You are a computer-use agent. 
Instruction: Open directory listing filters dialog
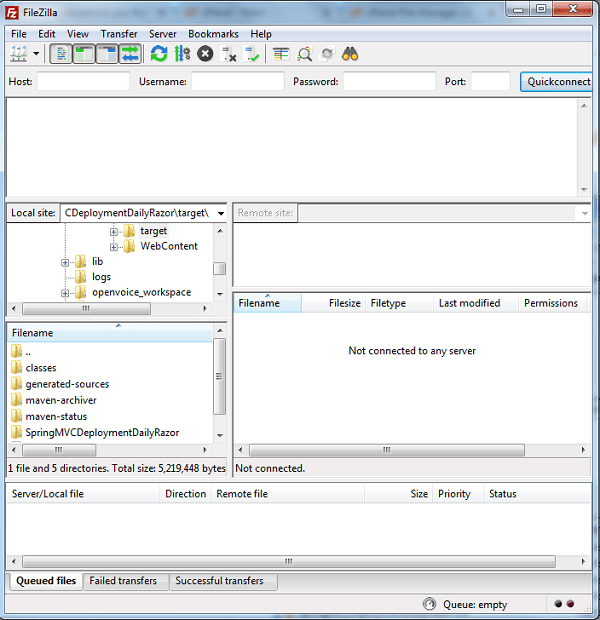(x=281, y=54)
